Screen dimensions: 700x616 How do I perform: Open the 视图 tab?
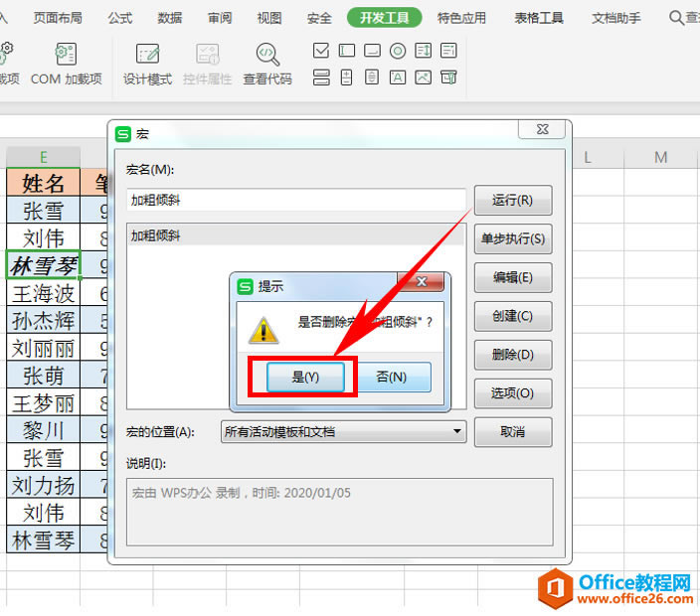(x=269, y=18)
